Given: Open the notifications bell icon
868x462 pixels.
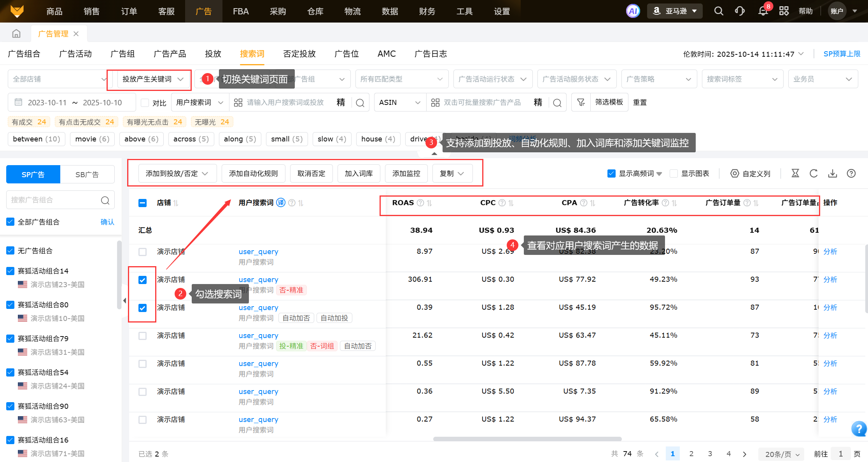Looking at the screenshot, I should click(763, 11).
